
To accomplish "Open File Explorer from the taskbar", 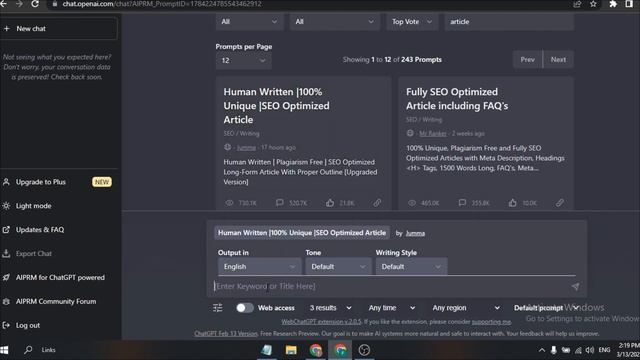I will [x=291, y=350].
